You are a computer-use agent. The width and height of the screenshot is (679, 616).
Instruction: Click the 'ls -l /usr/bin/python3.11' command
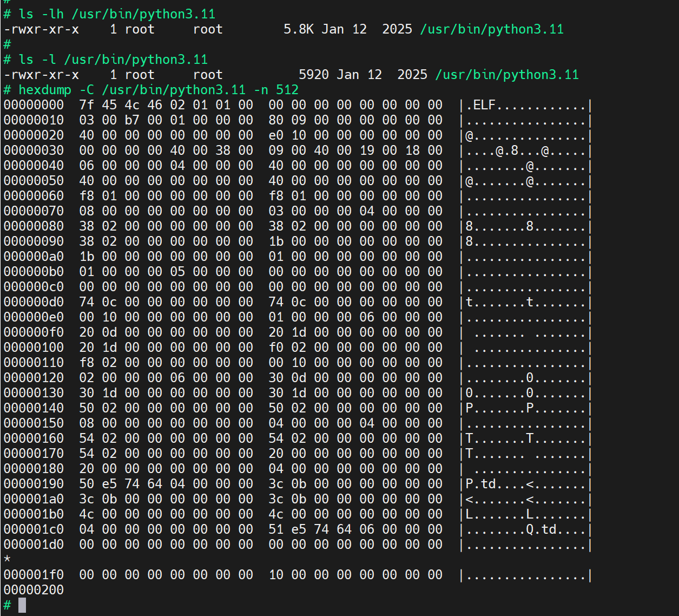coord(113,60)
